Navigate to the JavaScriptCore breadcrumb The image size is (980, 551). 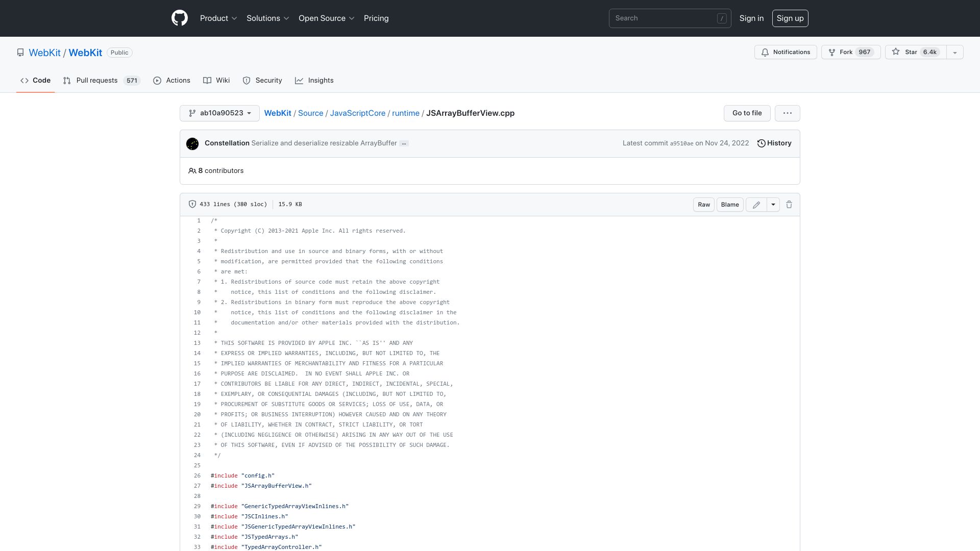[x=357, y=113]
